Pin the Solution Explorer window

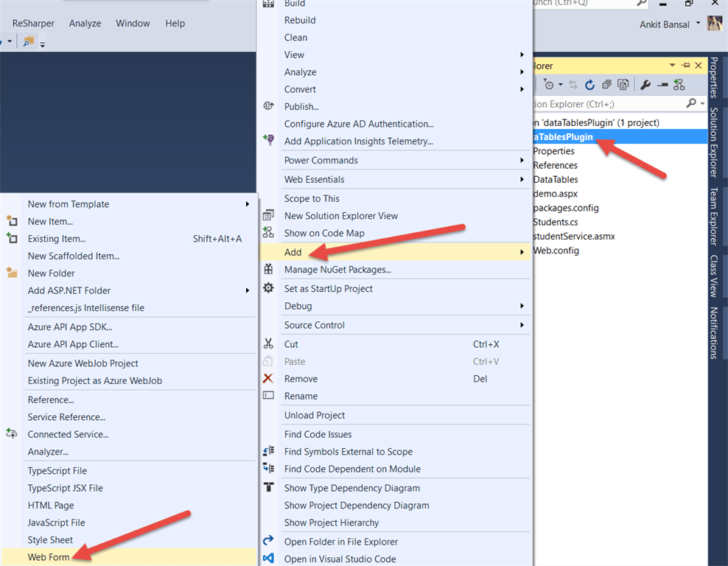(686, 65)
